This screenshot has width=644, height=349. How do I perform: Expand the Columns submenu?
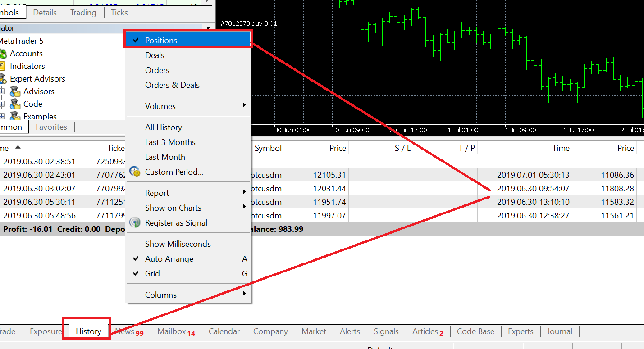pos(188,295)
